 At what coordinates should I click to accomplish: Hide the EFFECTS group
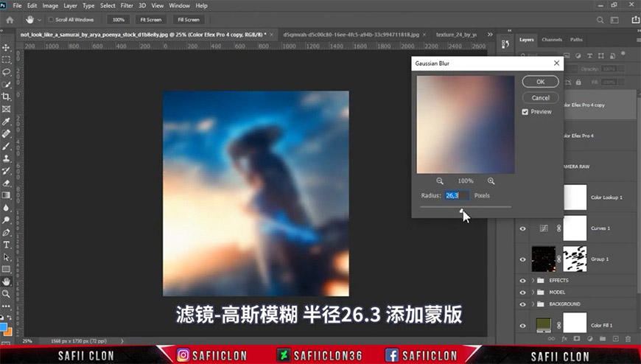tap(522, 281)
